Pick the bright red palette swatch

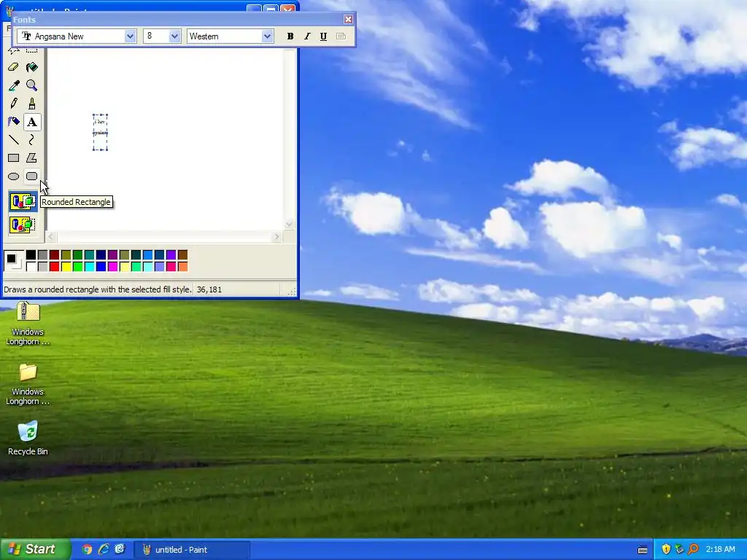point(54,267)
